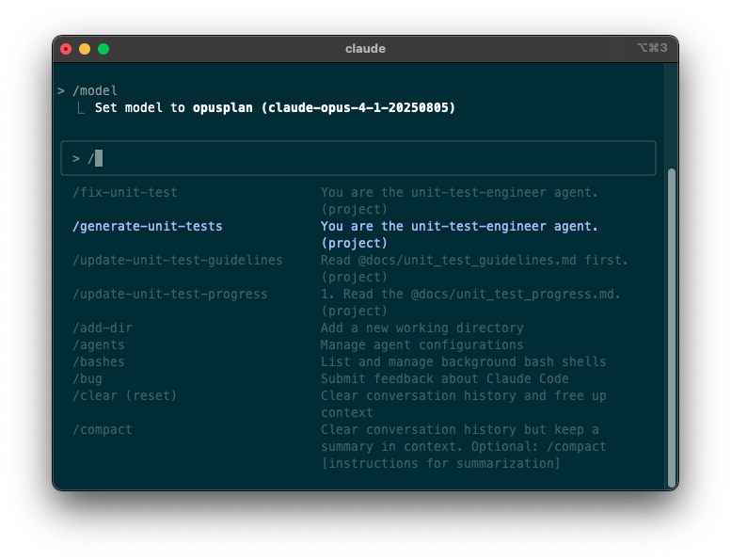Click 'Read @docs/unit_test_guidelines.md first.' description

click(x=474, y=260)
